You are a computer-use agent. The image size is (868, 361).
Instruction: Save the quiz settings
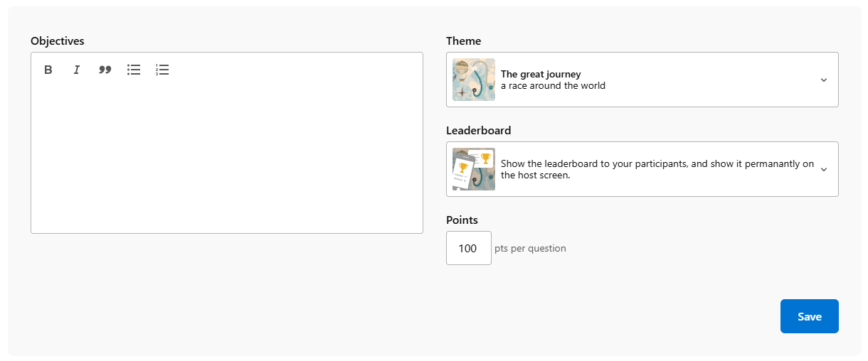809,316
